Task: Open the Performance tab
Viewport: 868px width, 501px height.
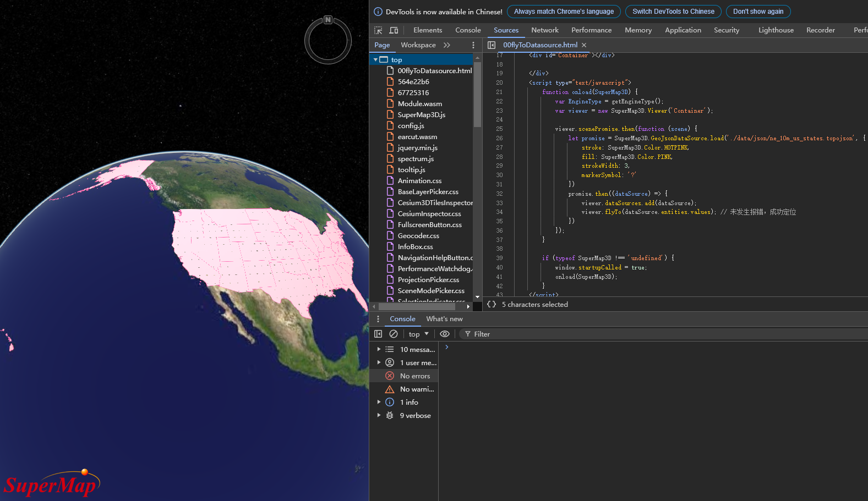Action: coord(591,30)
